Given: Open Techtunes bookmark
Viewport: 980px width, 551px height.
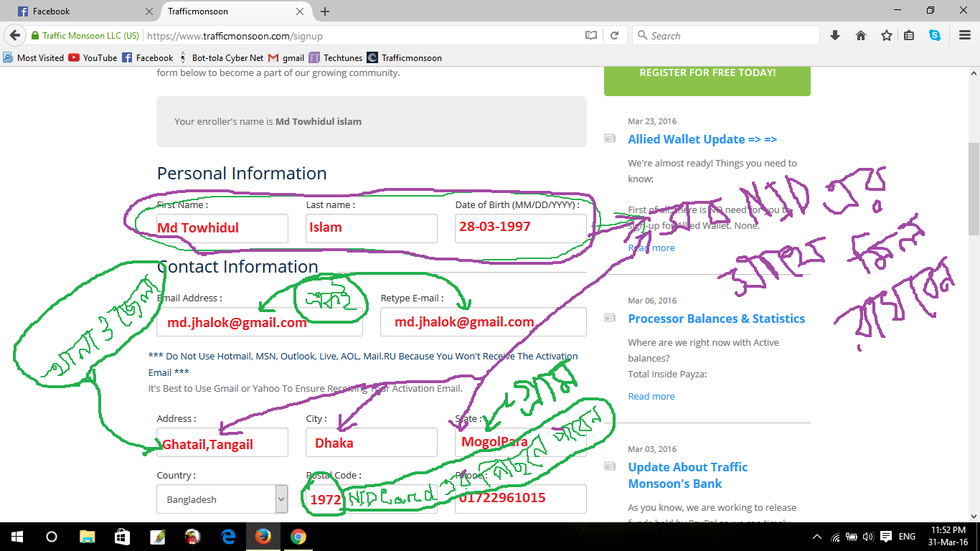Looking at the screenshot, I should click(x=336, y=57).
